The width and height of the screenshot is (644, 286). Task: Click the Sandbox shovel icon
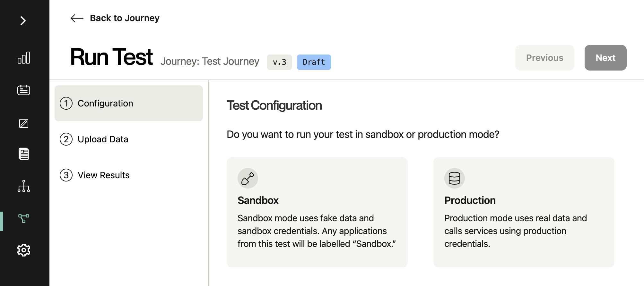click(248, 178)
